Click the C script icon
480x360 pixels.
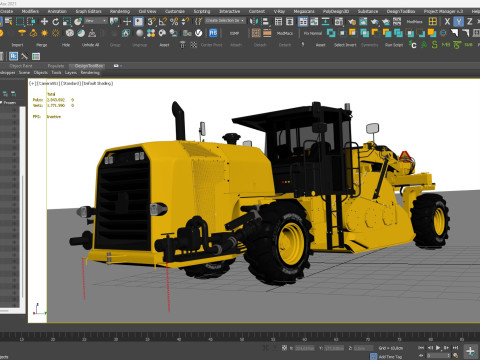click(413, 45)
